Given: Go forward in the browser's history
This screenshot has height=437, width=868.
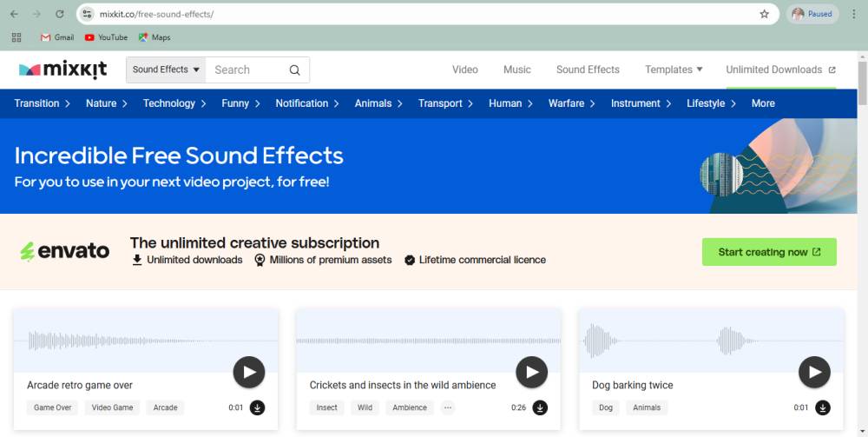Looking at the screenshot, I should coord(37,14).
